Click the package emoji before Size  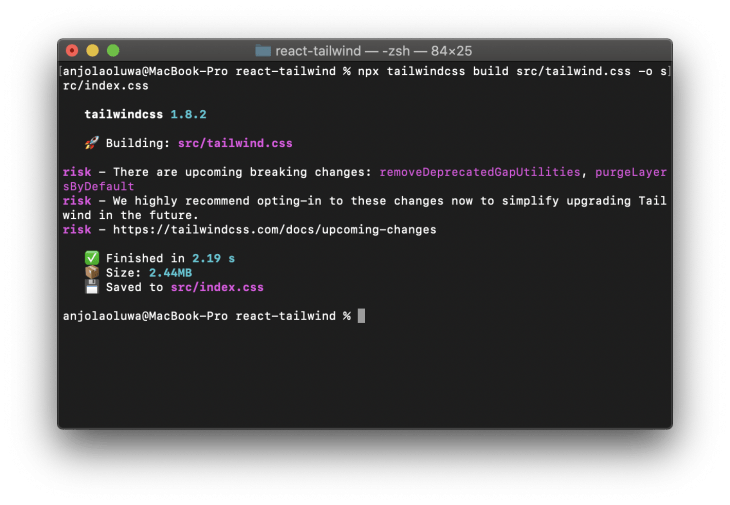click(92, 272)
